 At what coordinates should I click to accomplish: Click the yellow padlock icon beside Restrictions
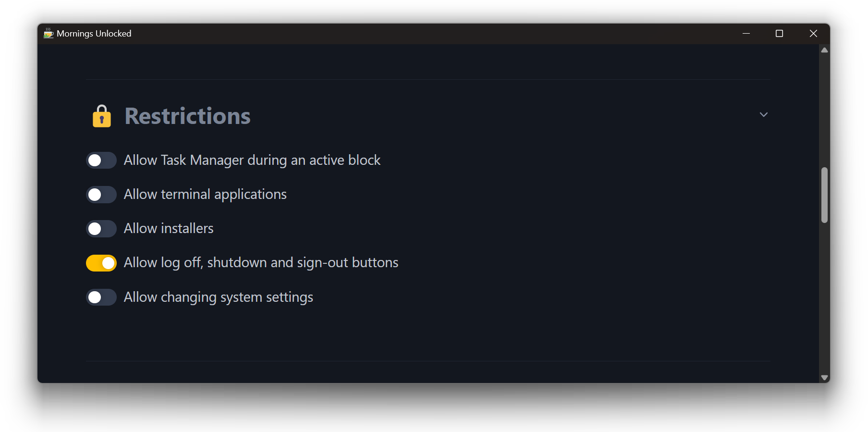[x=101, y=116]
